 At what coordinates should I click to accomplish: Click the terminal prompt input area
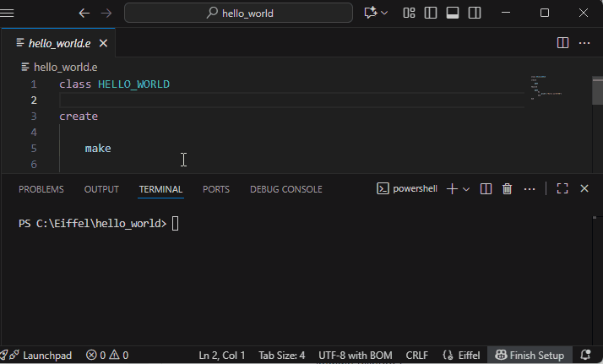[175, 223]
